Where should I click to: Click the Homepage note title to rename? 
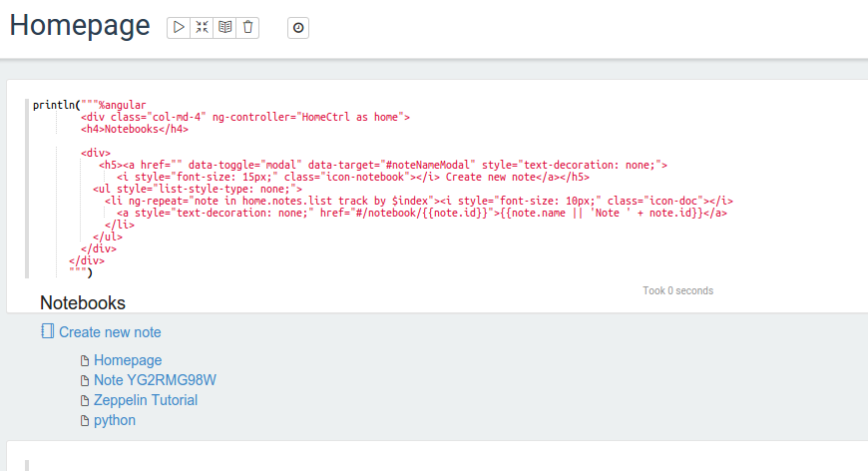tap(80, 27)
